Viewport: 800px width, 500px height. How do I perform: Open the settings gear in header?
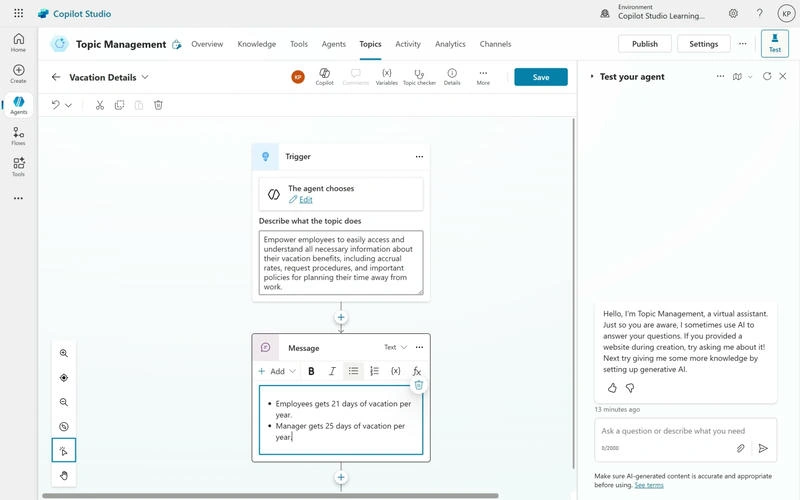click(x=733, y=14)
